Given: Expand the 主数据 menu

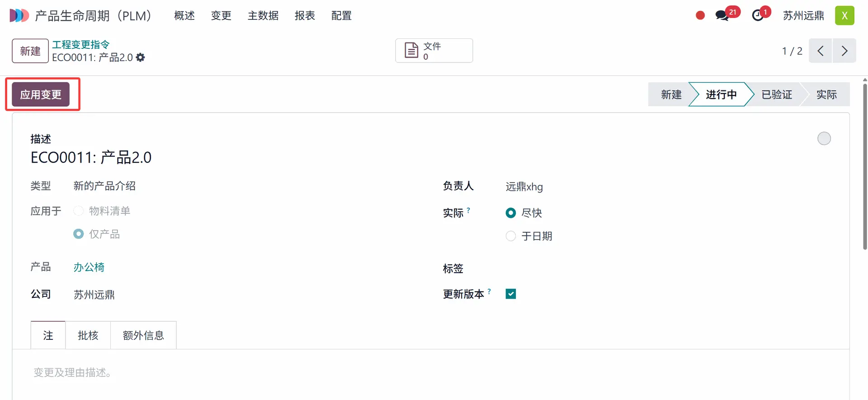Looking at the screenshot, I should point(263,16).
